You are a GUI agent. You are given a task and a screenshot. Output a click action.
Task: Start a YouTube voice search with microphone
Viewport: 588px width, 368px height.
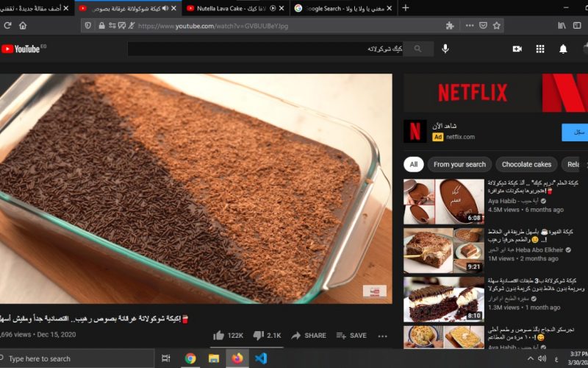(x=445, y=49)
